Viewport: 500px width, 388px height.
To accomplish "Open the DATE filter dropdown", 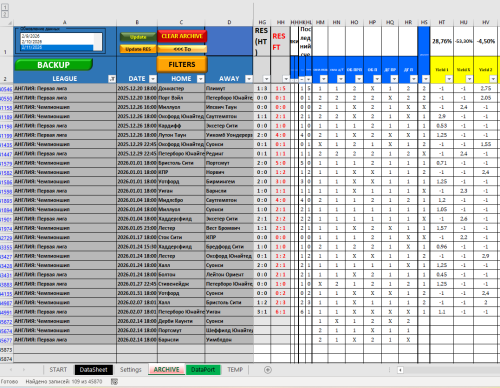I will coord(153,79).
